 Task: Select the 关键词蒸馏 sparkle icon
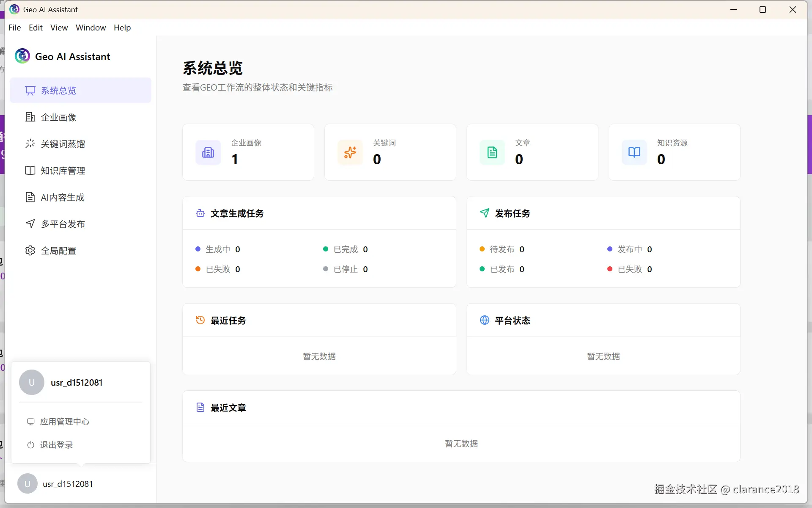click(x=30, y=144)
